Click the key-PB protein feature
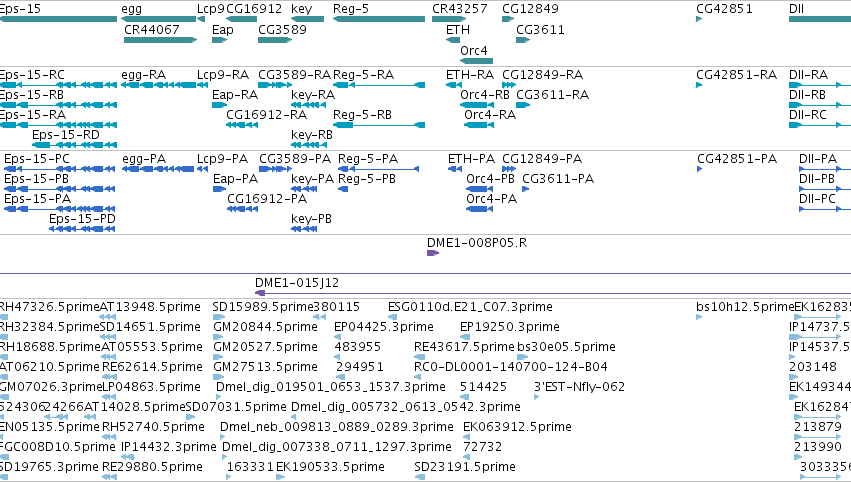Image resolution: width=851 pixels, height=482 pixels. (x=304, y=229)
